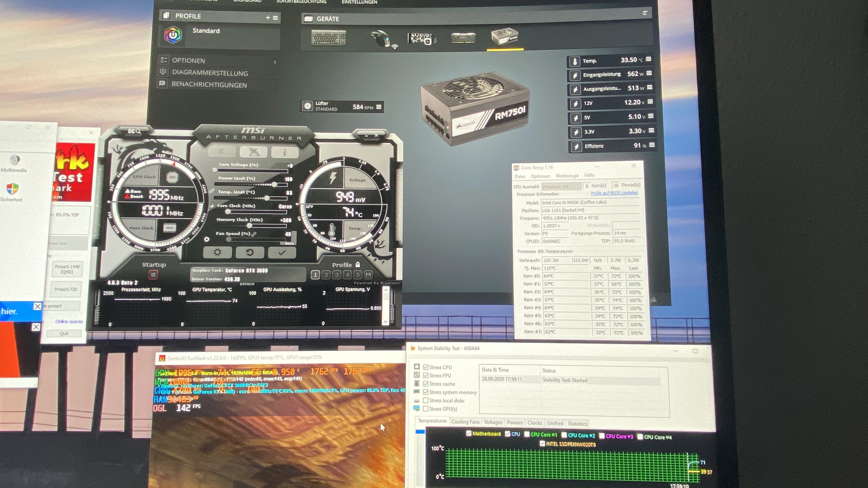Open the Lüfter Standard fan options menu

click(379, 107)
